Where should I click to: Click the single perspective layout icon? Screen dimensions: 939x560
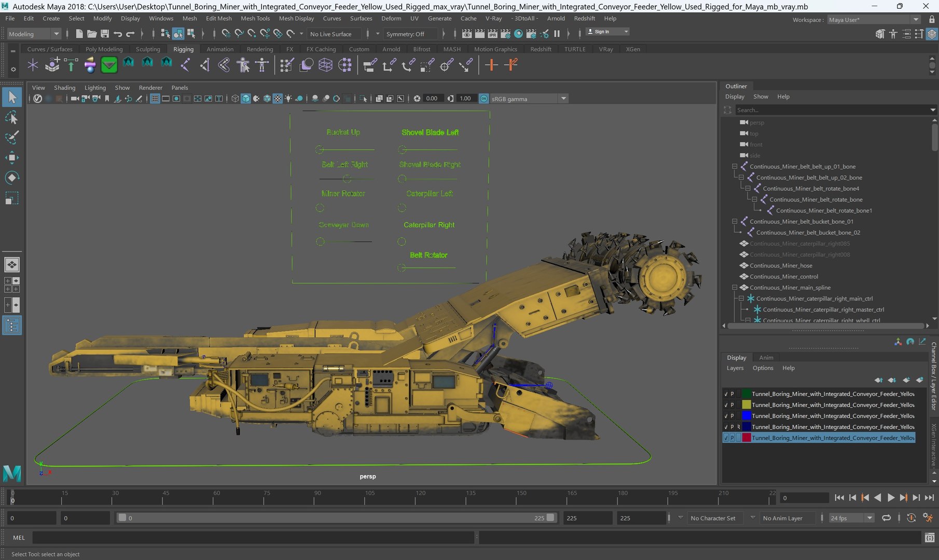(x=11, y=265)
